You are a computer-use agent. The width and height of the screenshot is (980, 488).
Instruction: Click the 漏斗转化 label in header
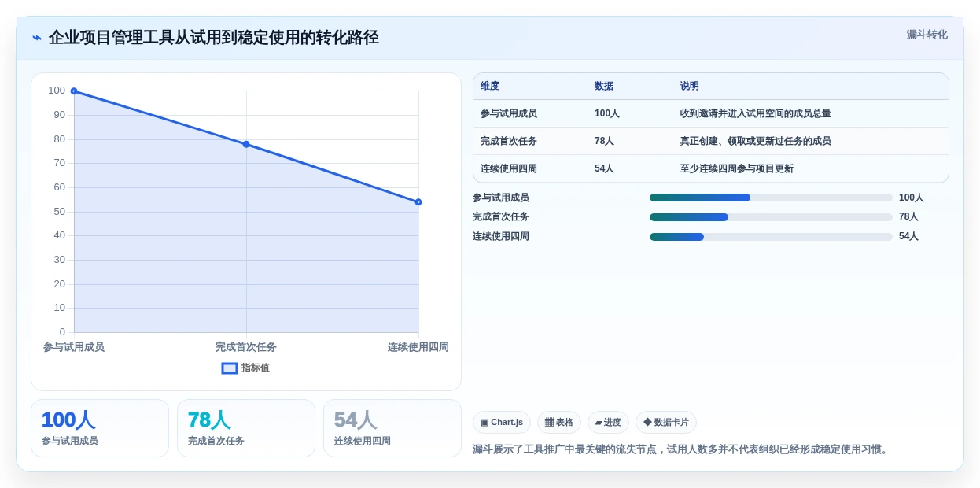[927, 35]
